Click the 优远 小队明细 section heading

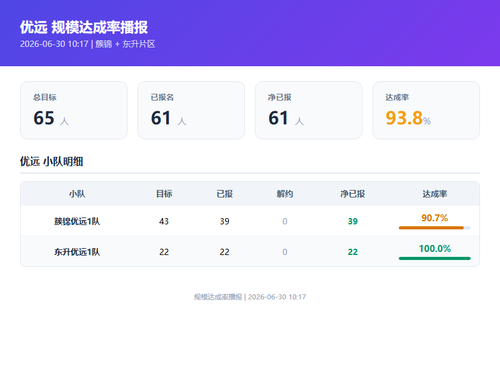coord(51,162)
